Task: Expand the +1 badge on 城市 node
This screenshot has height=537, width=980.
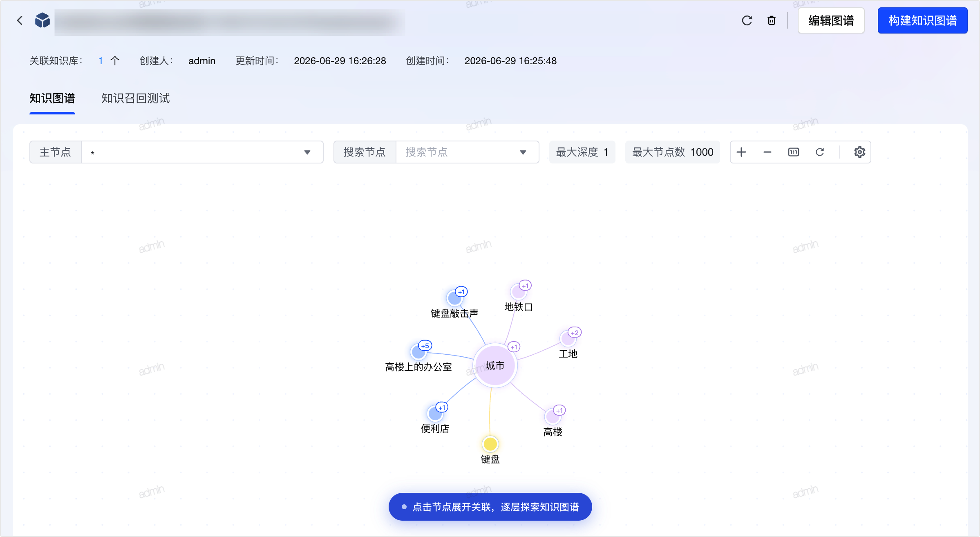Action: pos(514,347)
